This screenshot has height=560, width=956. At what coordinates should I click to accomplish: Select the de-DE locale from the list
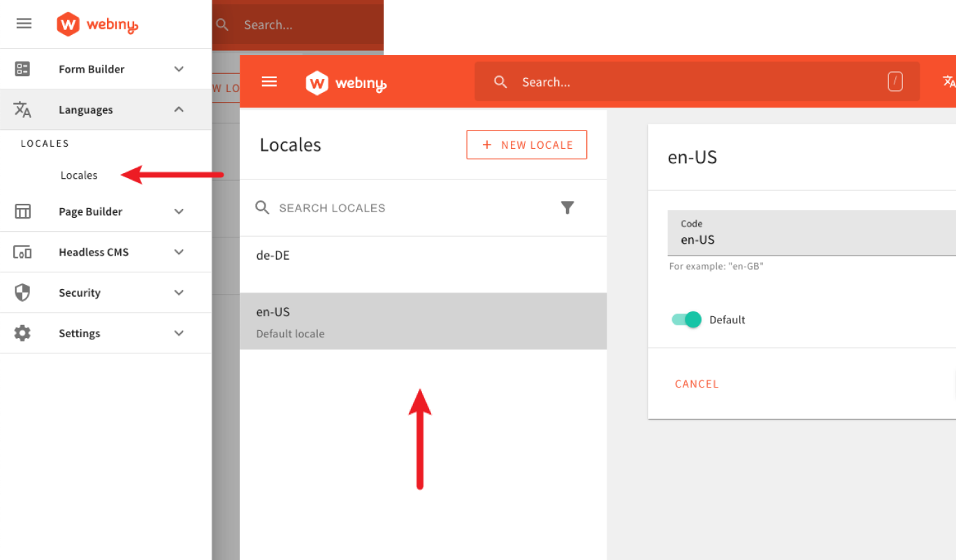[273, 255]
